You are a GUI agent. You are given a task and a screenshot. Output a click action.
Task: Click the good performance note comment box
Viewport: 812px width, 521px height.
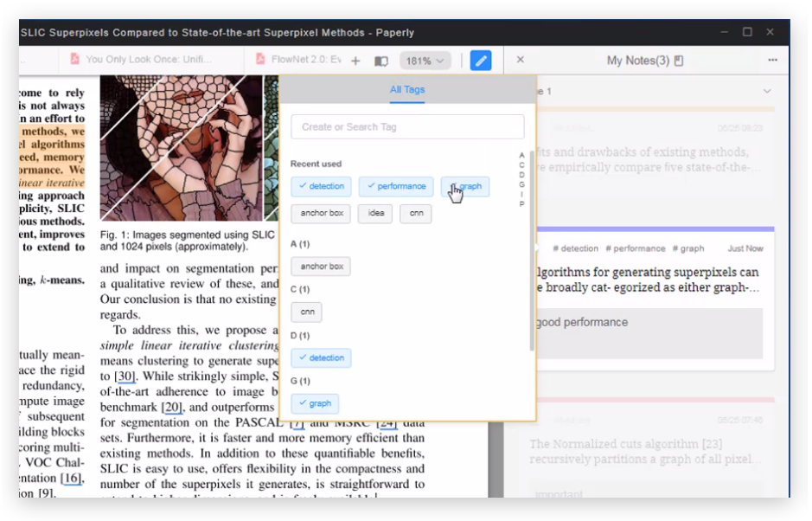point(649,333)
